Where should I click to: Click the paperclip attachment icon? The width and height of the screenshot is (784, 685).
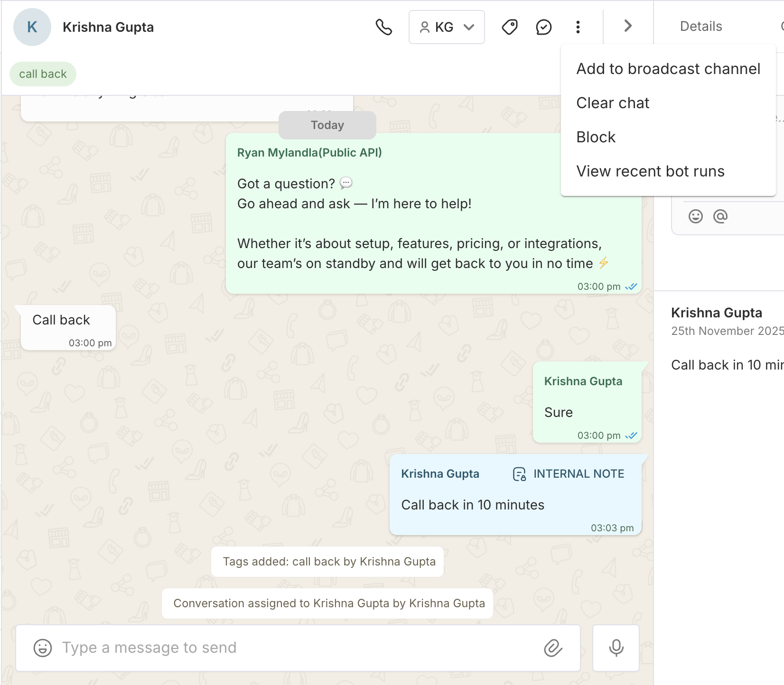pyautogui.click(x=553, y=648)
